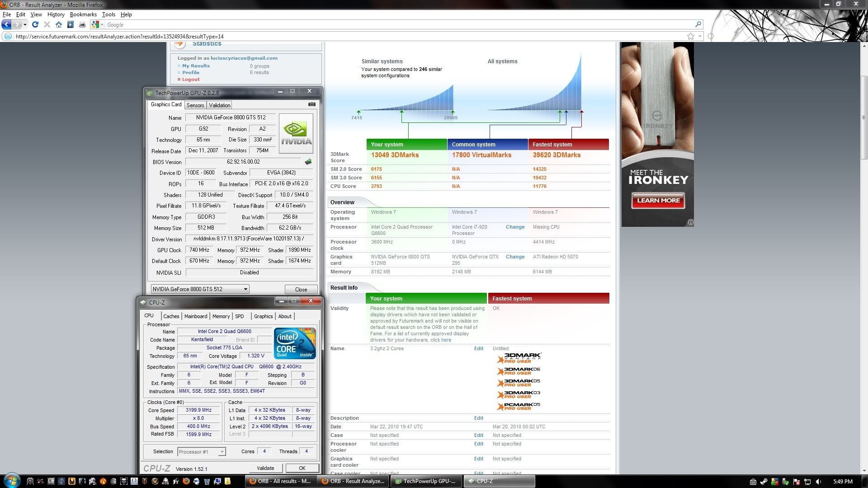
Task: Click the search magnifier icon in search bar
Action: point(698,24)
